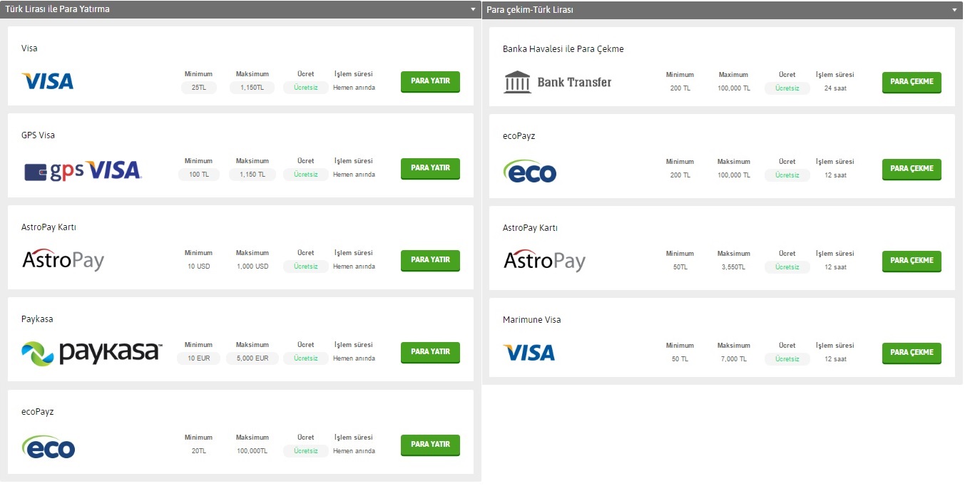Deposit with AstroPay Kartı via PARA YATIR

click(430, 260)
